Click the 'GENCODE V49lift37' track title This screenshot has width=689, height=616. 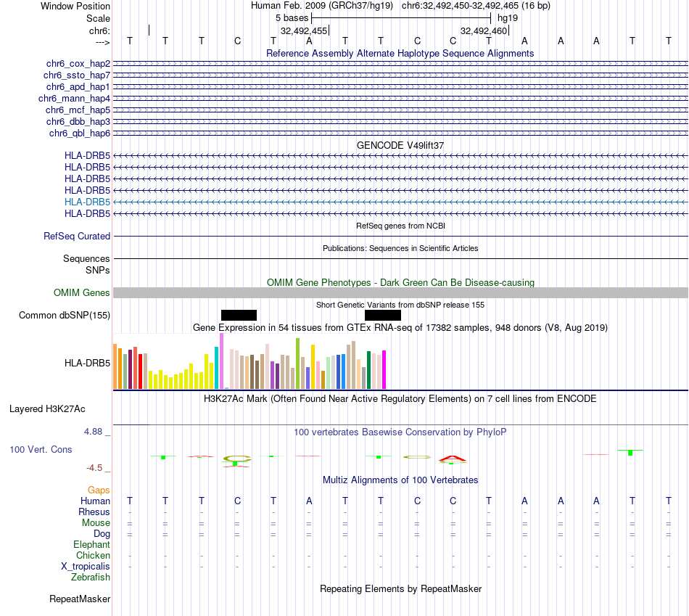pyautogui.click(x=400, y=145)
